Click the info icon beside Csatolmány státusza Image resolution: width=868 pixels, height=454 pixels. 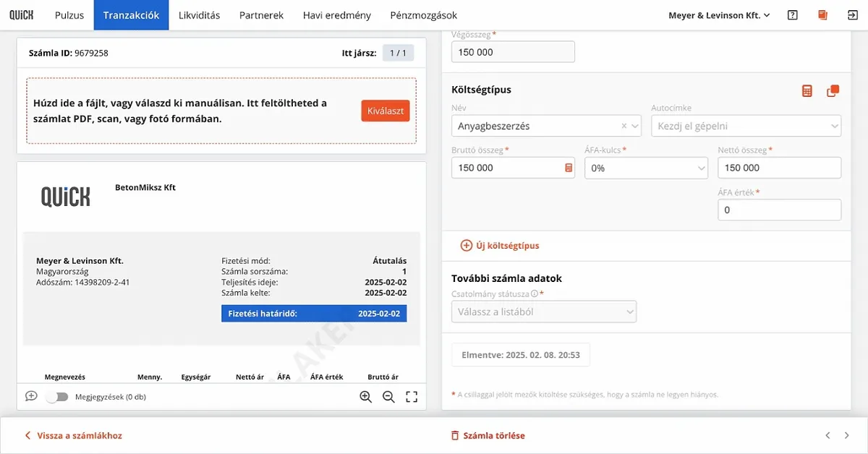pos(535,294)
